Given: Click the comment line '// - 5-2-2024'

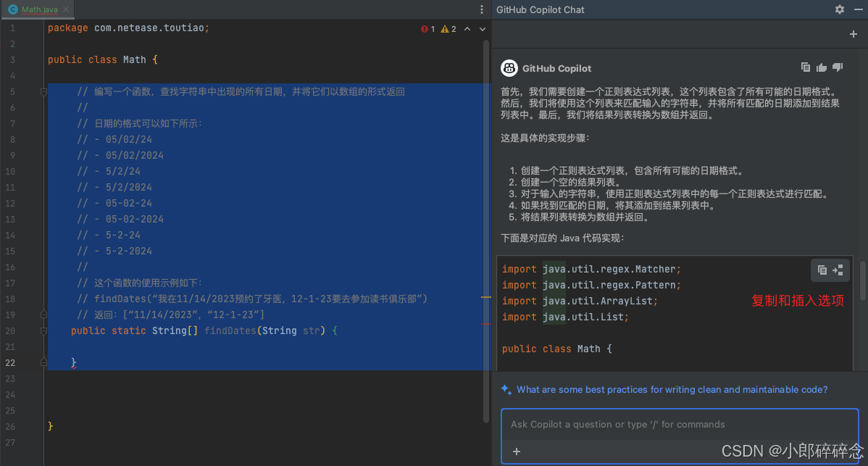Looking at the screenshot, I should click(114, 251).
